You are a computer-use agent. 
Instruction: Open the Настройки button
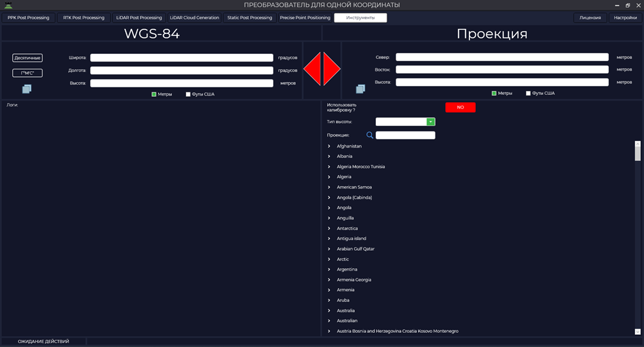pos(625,18)
